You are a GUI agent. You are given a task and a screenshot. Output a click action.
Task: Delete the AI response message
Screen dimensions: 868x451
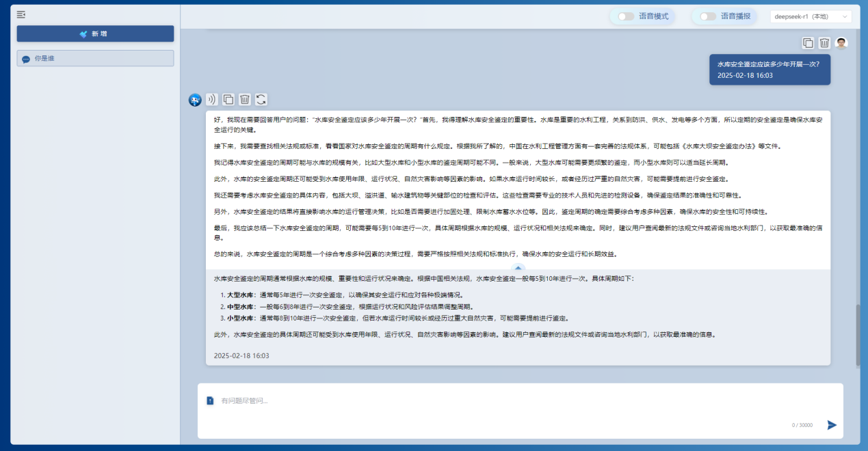tap(245, 100)
